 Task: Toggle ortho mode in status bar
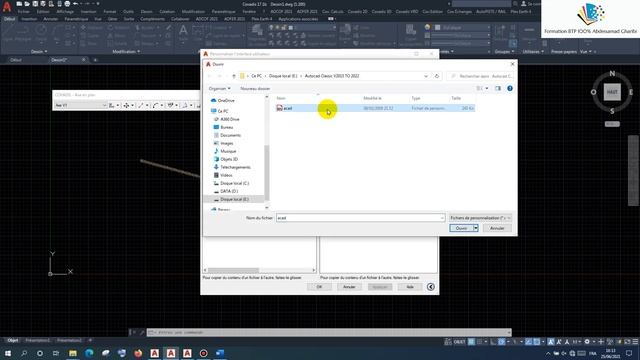click(493, 342)
